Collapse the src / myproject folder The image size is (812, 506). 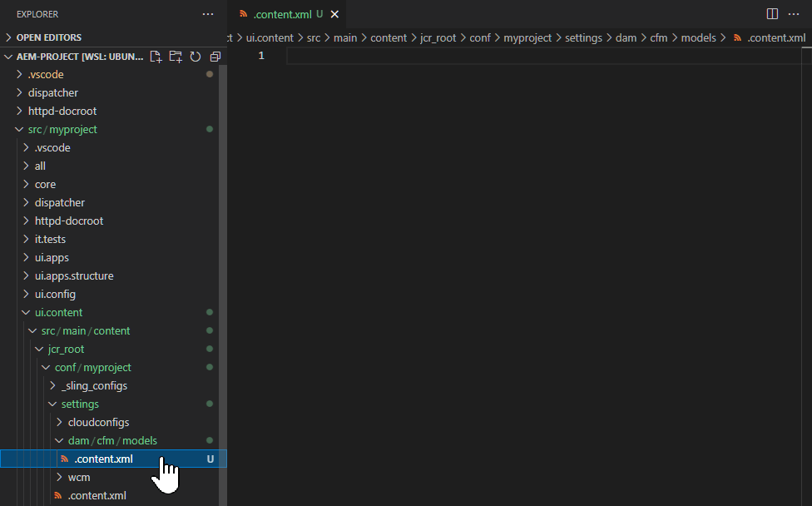click(109, 130)
